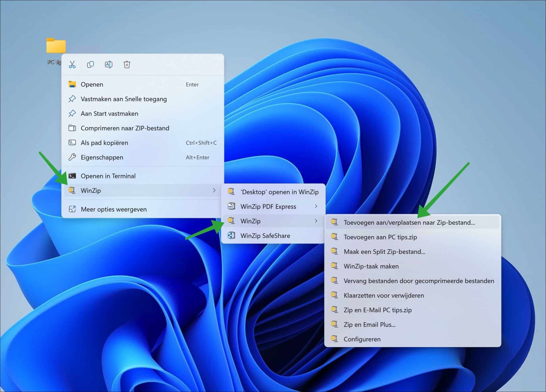Viewport: 546px width, 392px height.
Task: Expand the WinZip submenu chevron
Action: (214, 190)
